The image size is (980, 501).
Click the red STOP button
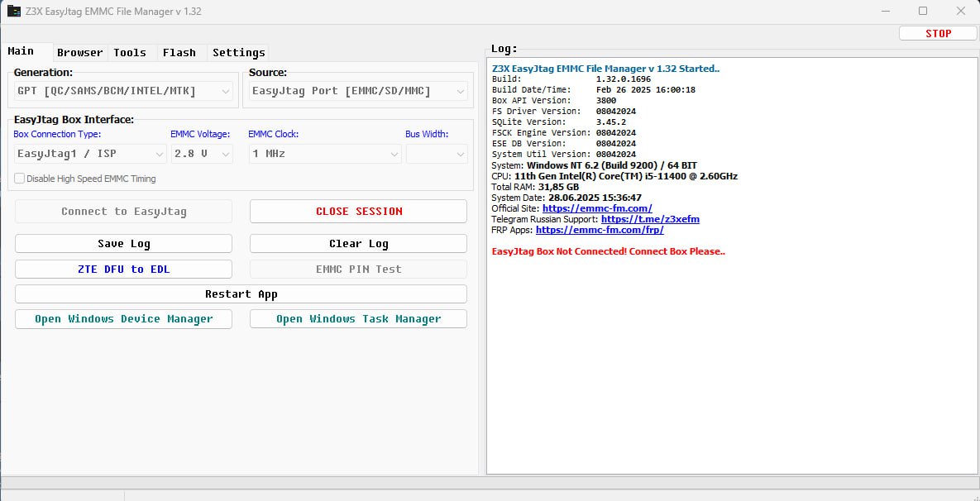[938, 34]
